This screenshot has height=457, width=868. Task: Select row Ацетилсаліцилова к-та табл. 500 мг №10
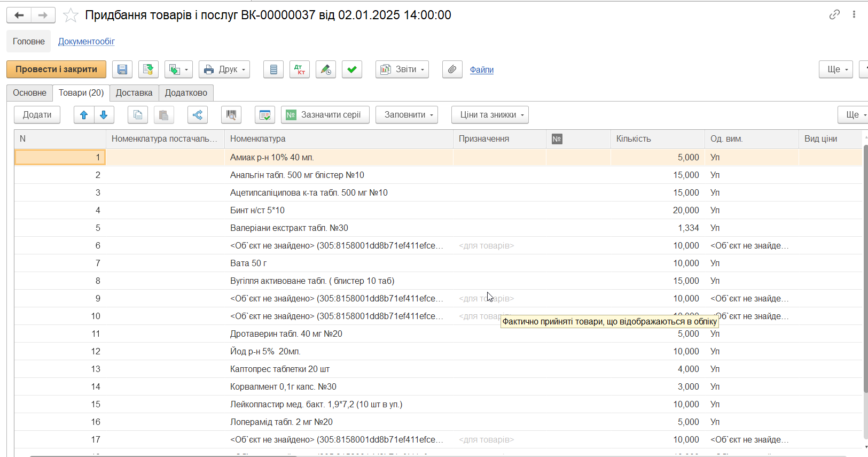[438, 192]
